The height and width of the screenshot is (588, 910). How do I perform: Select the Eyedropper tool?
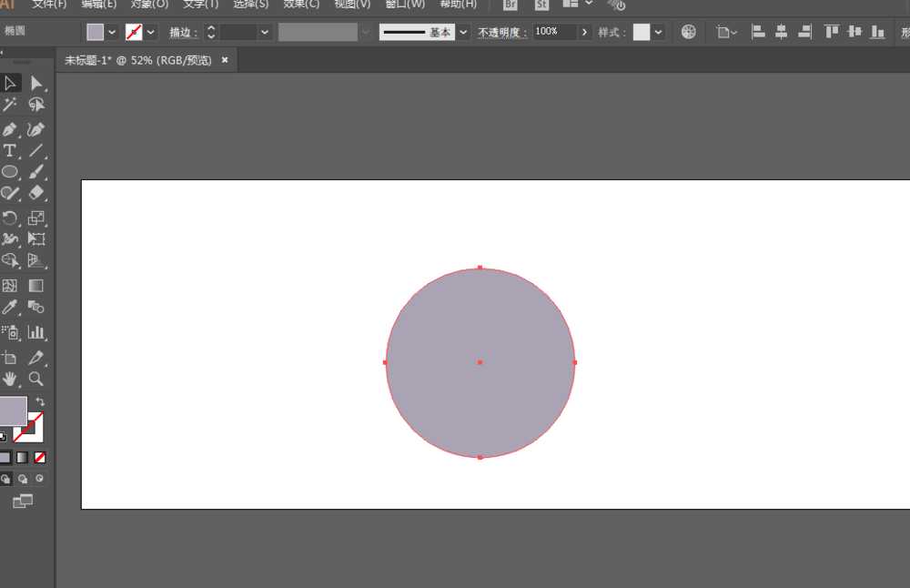click(x=9, y=307)
